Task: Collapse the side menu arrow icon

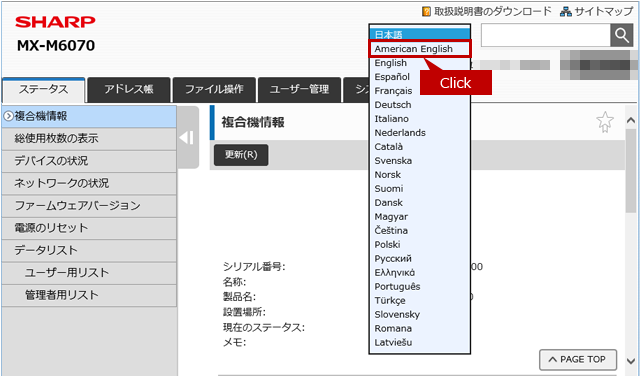Action: coord(187,138)
